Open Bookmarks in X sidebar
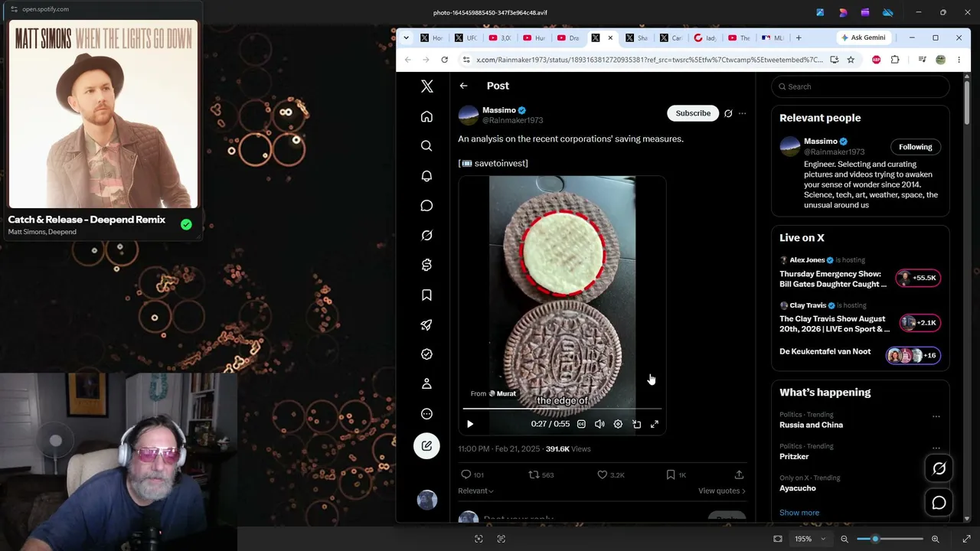The width and height of the screenshot is (980, 551). (426, 295)
